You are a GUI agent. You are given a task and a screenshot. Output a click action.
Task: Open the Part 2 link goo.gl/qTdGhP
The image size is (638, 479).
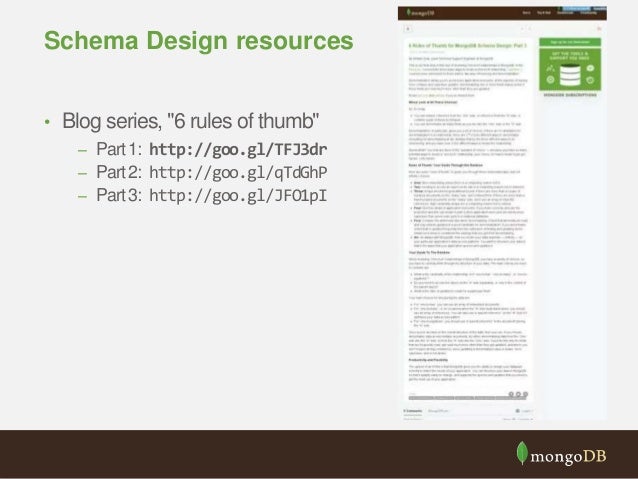pyautogui.click(x=238, y=173)
